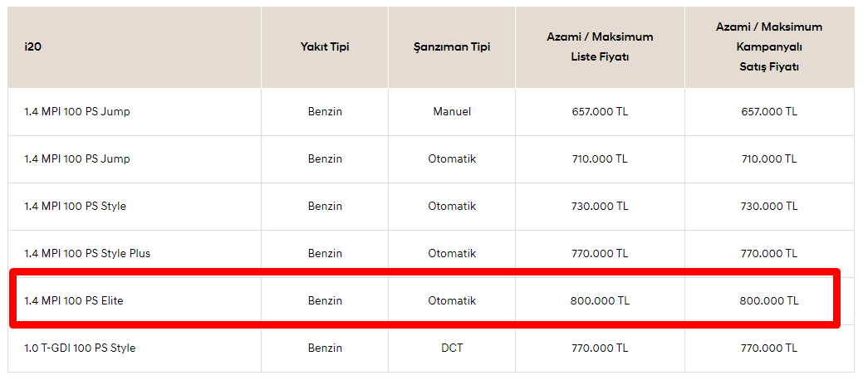Viewport: 868px width, 380px height.
Task: Click Otomatik in the Style Plus row
Action: point(452,253)
